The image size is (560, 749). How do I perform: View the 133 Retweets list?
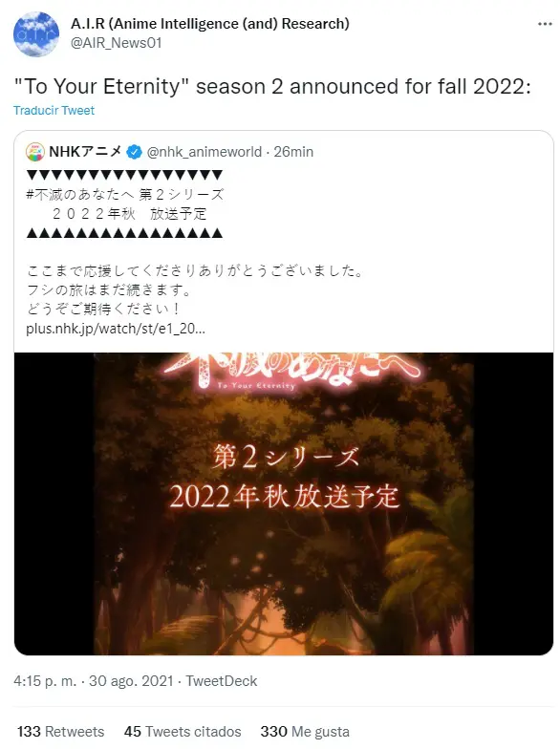pos(61,732)
